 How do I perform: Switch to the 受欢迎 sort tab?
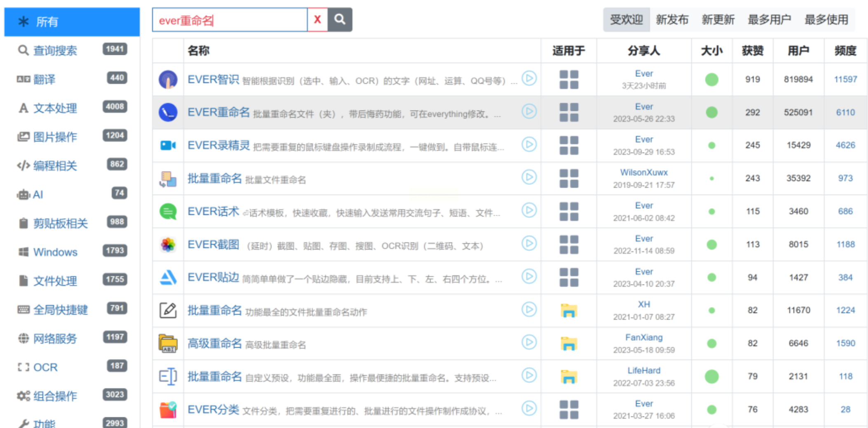coord(626,19)
